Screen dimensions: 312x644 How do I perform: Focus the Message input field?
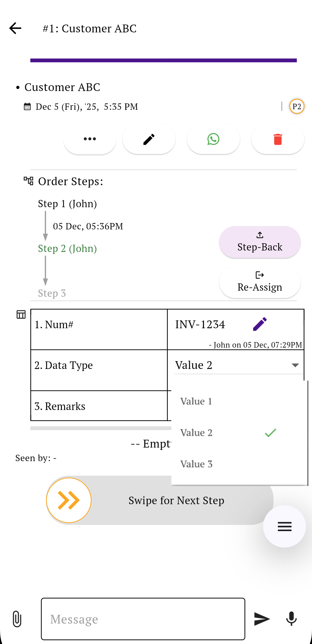tap(143, 619)
